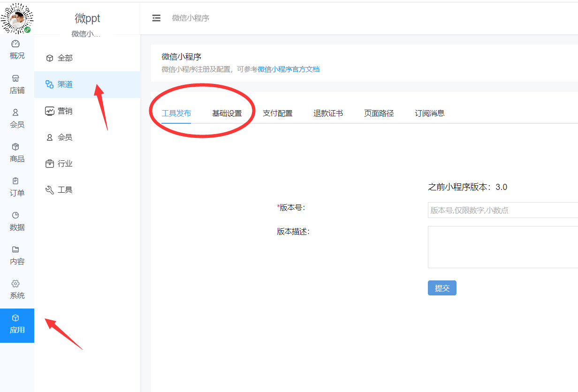Click the 提交 button
The image size is (578, 392).
point(442,288)
